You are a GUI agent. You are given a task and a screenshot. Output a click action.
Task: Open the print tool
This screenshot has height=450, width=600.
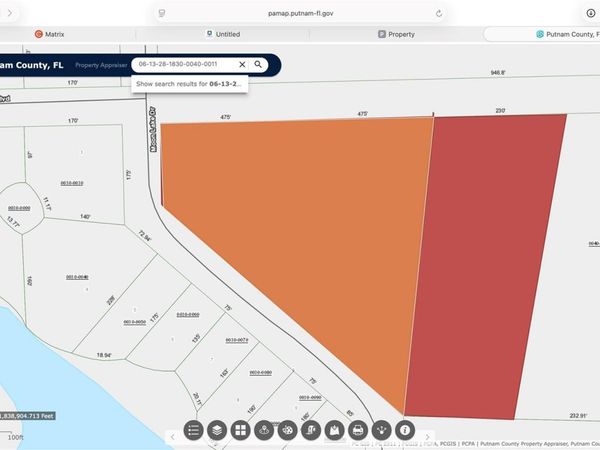click(x=357, y=430)
